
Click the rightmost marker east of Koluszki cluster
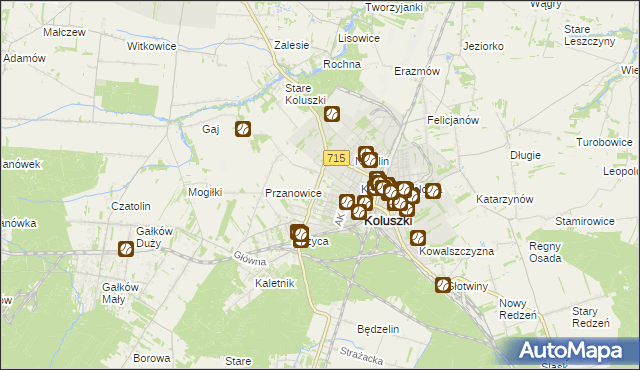[x=433, y=191]
